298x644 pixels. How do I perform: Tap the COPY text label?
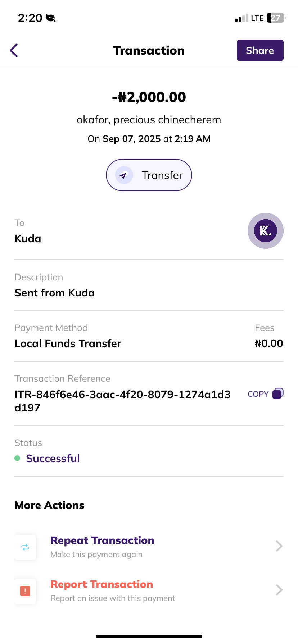258,394
